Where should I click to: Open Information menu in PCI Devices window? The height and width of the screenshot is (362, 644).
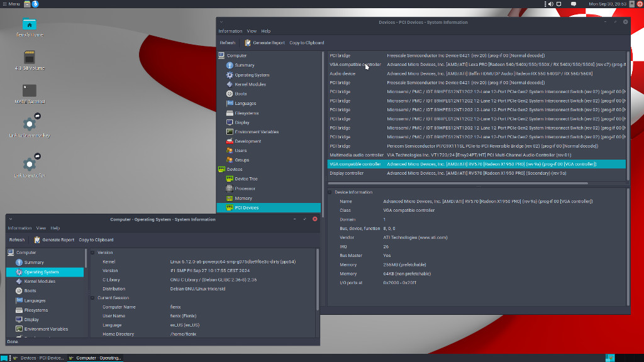[230, 31]
